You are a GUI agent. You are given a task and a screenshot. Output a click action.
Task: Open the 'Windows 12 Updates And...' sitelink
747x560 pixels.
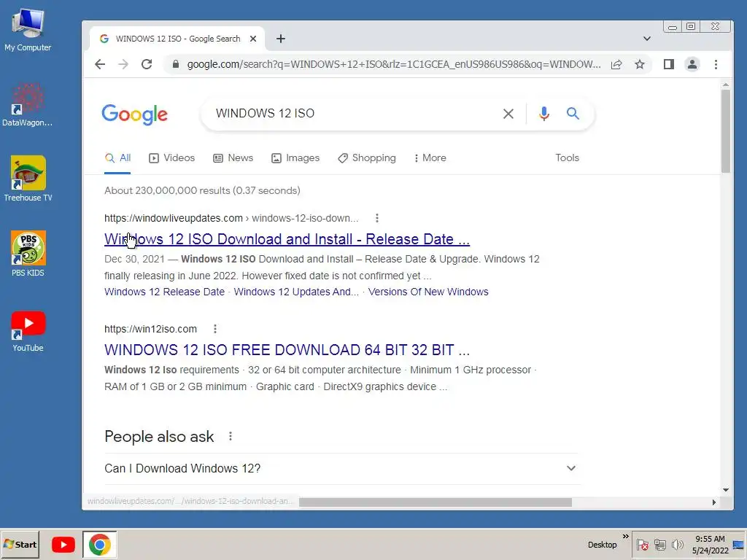tap(296, 292)
